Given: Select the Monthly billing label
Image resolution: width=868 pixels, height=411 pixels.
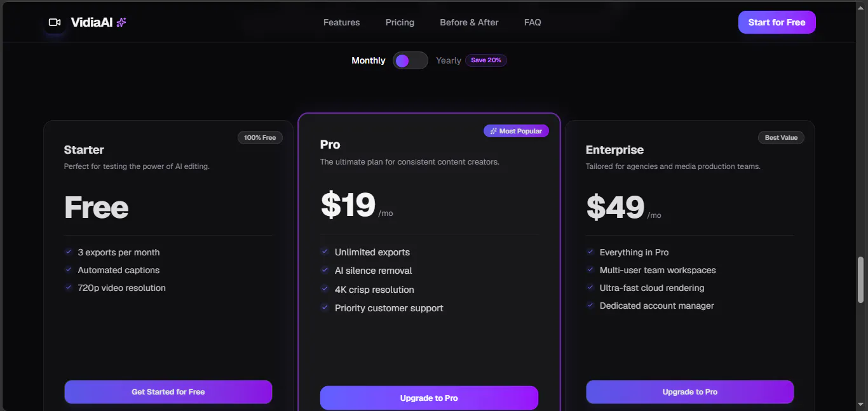Looking at the screenshot, I should tap(369, 60).
